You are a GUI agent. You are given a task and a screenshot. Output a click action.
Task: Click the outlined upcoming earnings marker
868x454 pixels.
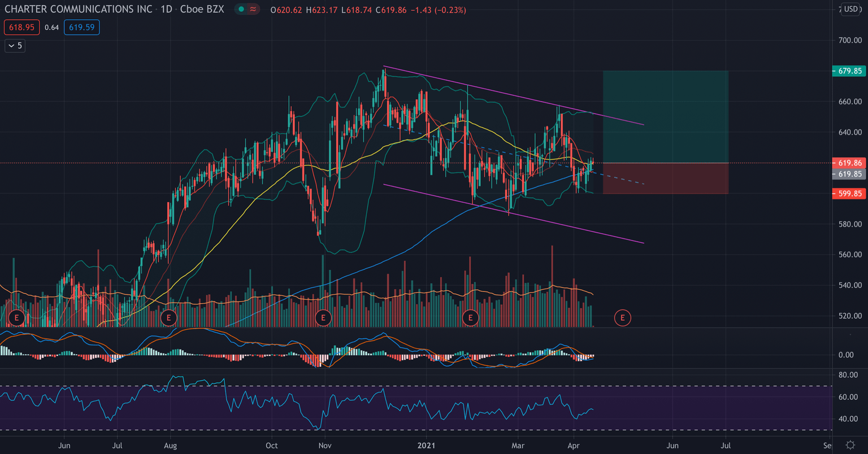(x=623, y=318)
